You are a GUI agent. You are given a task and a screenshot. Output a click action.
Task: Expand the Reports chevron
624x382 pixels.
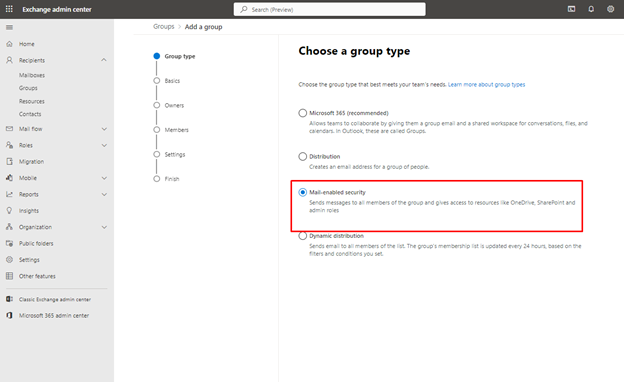[104, 194]
